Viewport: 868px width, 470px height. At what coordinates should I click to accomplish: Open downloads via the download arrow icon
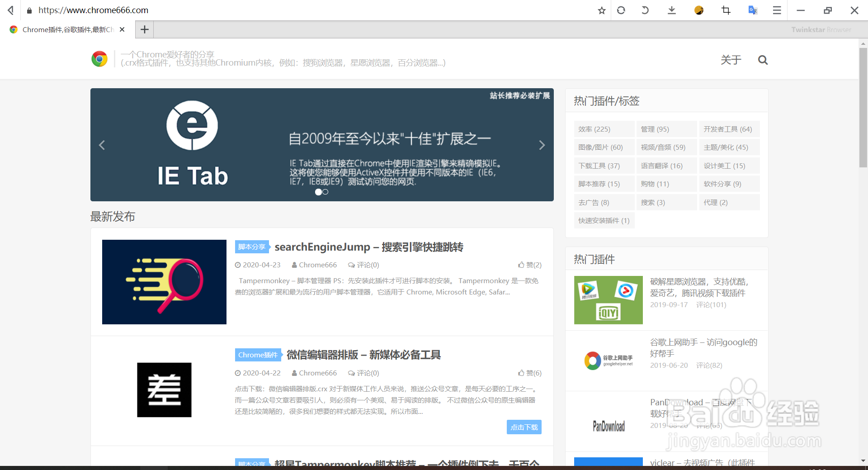coord(672,10)
